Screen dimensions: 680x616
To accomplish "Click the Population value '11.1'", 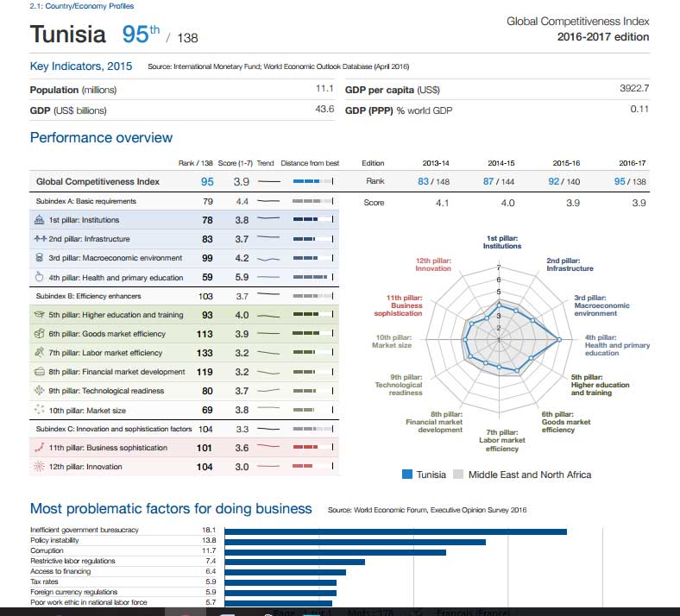I will click(x=324, y=89).
